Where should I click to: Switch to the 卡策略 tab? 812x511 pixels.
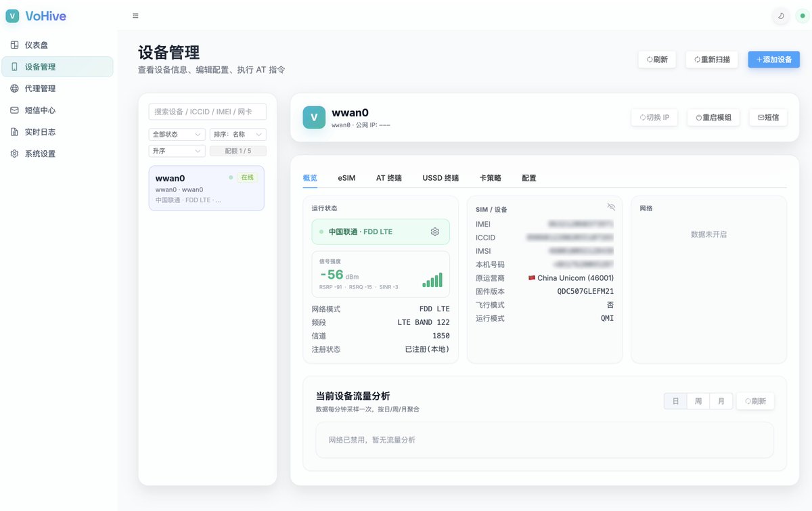[491, 178]
